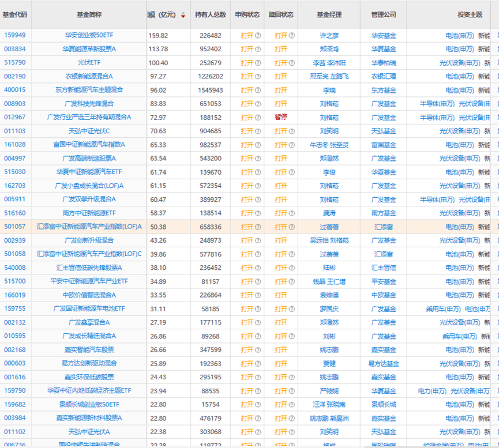The width and height of the screenshot is (499, 448).
Task: Click redemption help icon for fund 003984
Action: coord(292,419)
